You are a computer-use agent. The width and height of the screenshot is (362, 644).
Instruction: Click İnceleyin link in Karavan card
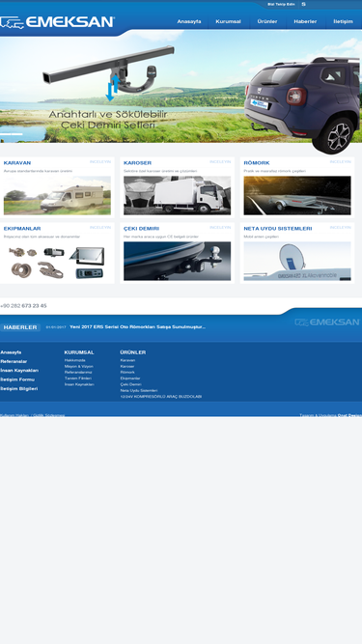point(100,162)
